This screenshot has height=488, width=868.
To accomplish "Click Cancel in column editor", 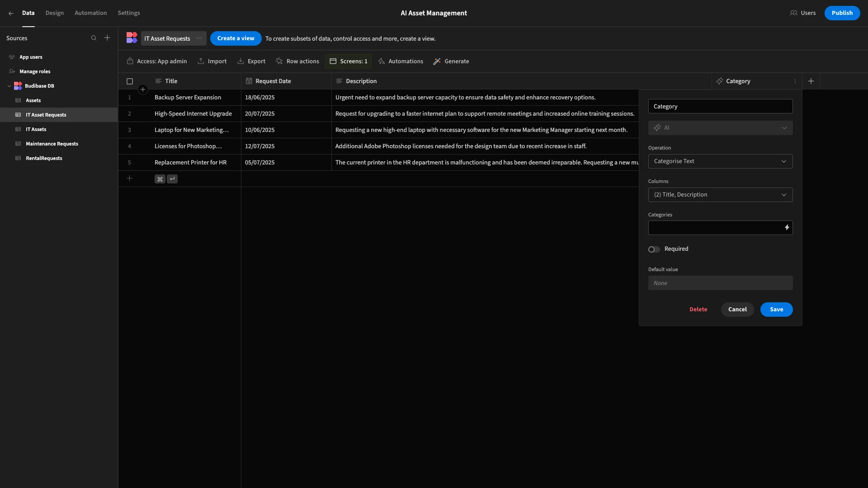I will pos(737,310).
